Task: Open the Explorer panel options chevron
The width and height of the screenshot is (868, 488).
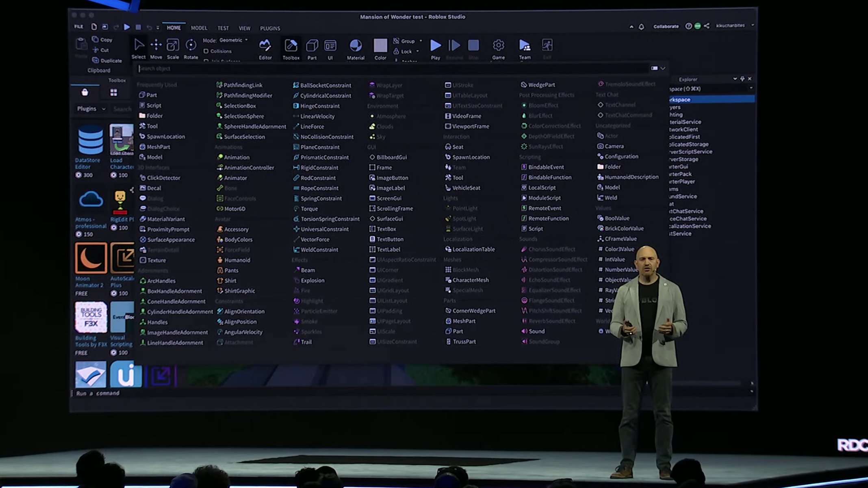Action: (x=735, y=79)
